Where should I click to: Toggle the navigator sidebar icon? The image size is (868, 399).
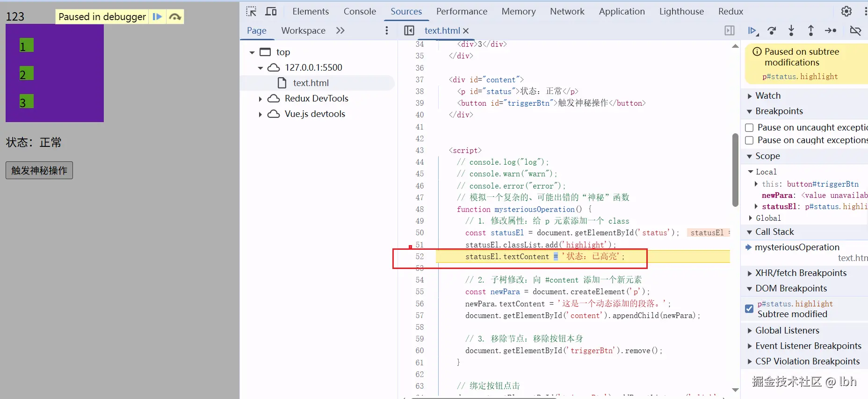pyautogui.click(x=409, y=30)
